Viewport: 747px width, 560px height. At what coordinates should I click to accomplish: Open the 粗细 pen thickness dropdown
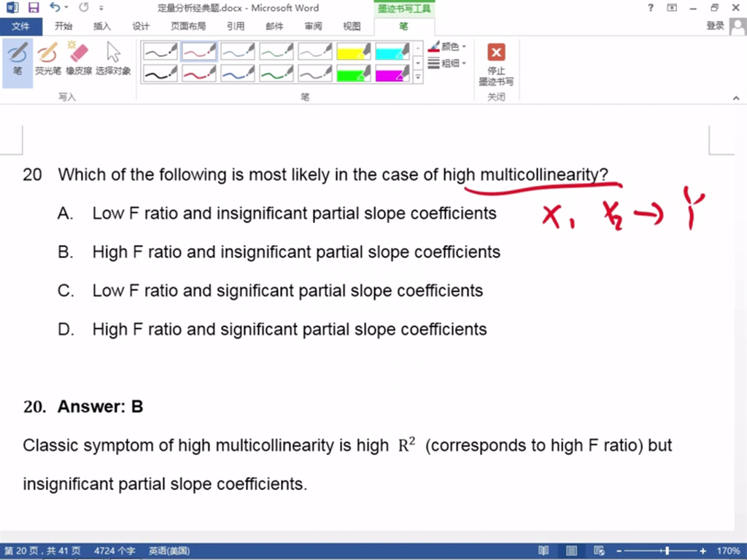448,63
